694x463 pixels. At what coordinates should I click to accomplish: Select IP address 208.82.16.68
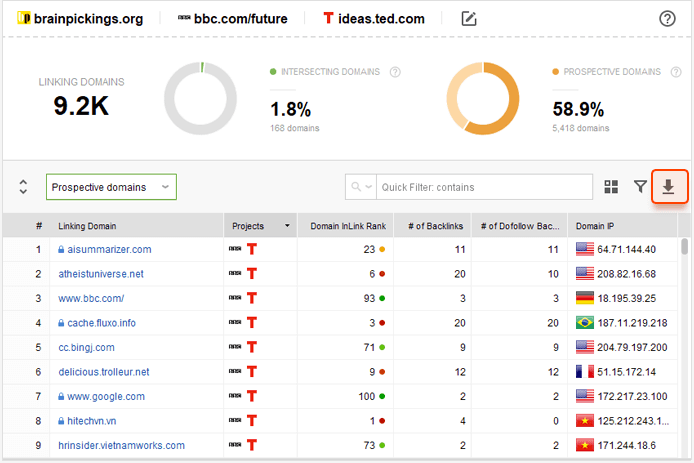(626, 274)
